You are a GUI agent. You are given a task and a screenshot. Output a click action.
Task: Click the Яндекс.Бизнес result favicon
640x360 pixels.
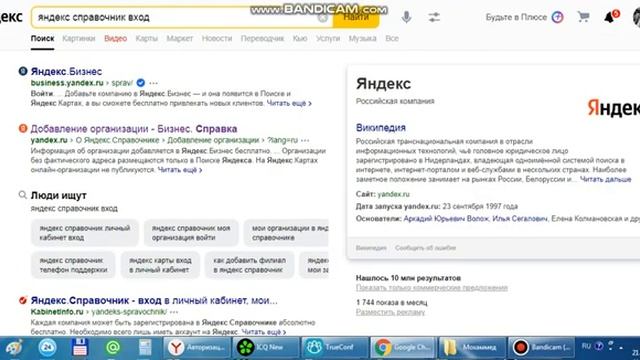click(x=23, y=71)
